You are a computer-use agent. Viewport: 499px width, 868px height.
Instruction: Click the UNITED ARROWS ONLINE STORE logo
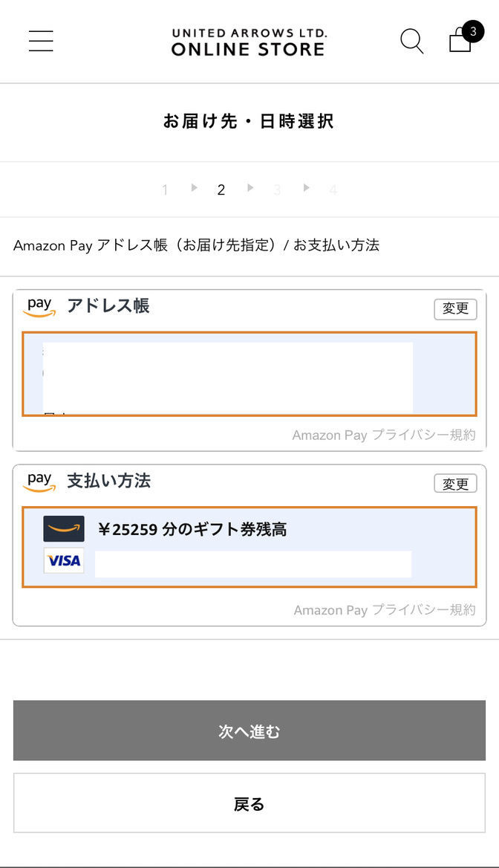pyautogui.click(x=249, y=41)
